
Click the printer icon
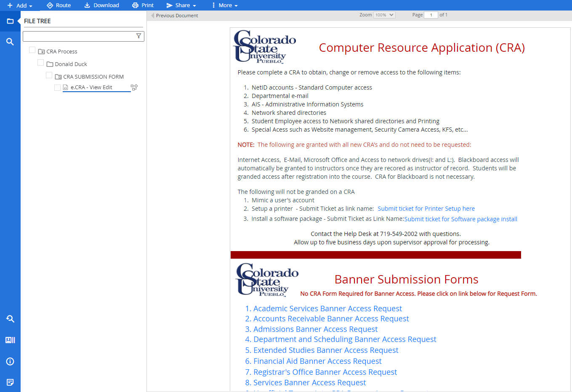coord(135,5)
